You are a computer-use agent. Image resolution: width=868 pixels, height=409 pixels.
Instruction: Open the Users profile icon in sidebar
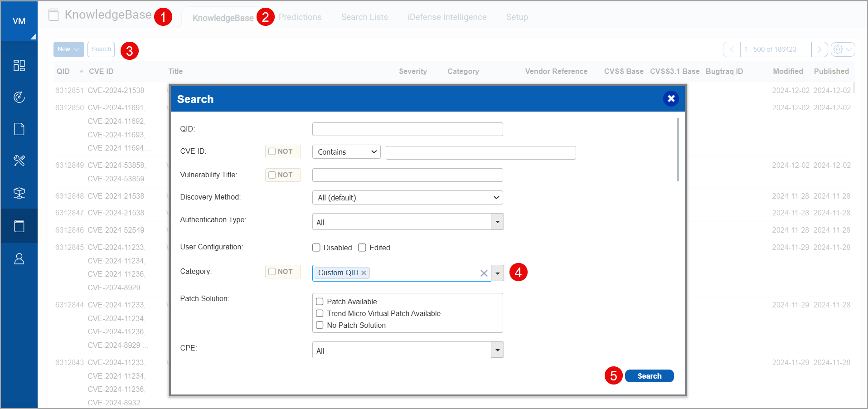click(x=19, y=258)
